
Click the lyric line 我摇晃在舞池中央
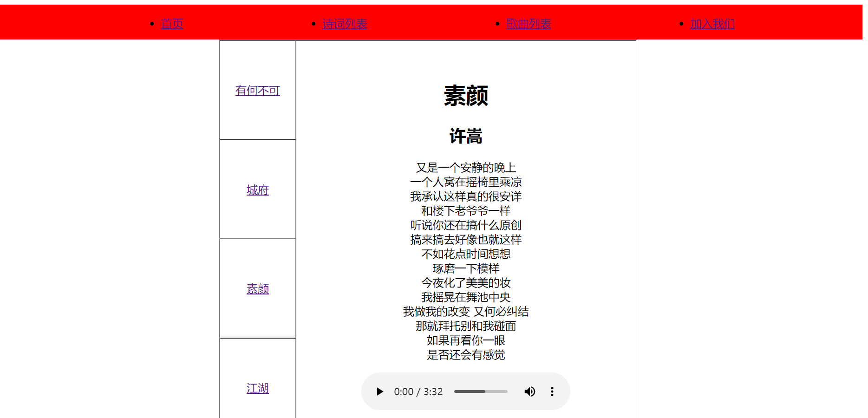click(466, 297)
